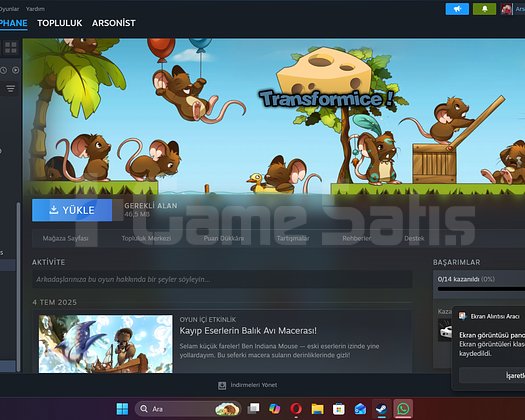Click the recent activity clock icon
Image resolution: width=525 pixels, height=420 pixels.
(3, 70)
